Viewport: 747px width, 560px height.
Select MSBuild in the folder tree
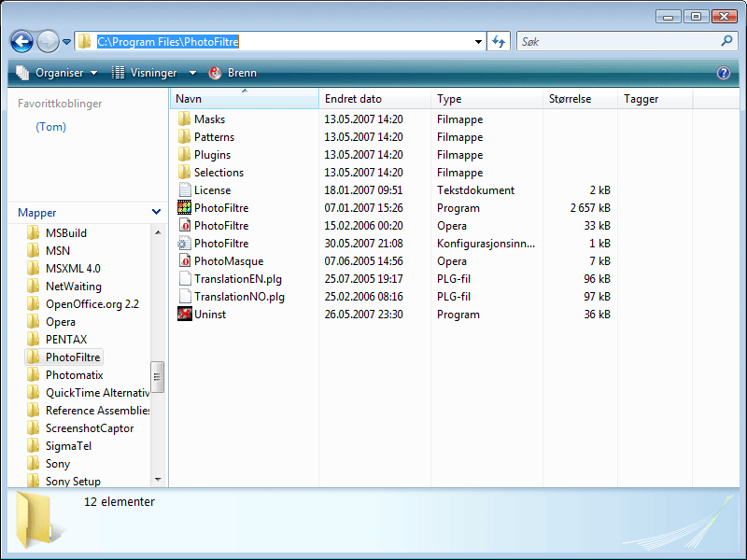[65, 232]
